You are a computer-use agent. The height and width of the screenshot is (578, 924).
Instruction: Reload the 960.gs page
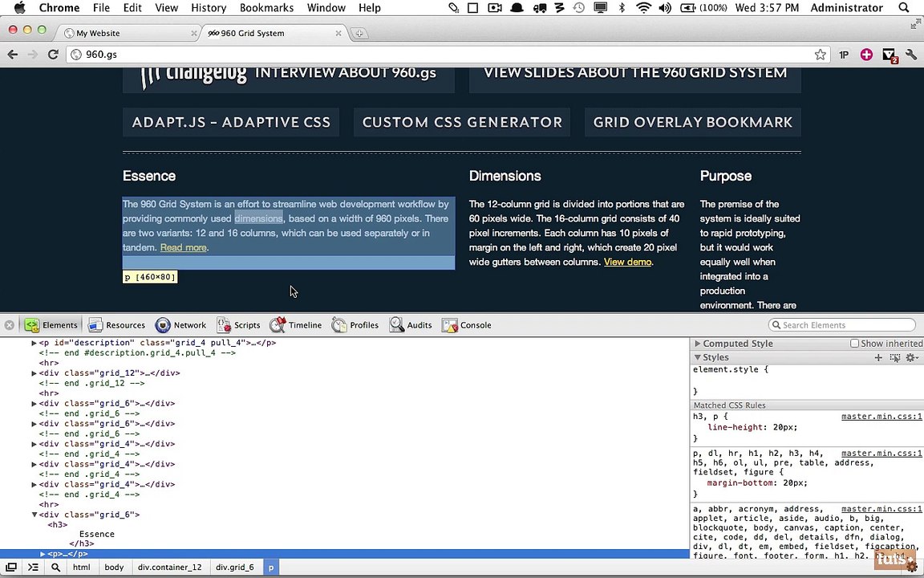[x=53, y=55]
